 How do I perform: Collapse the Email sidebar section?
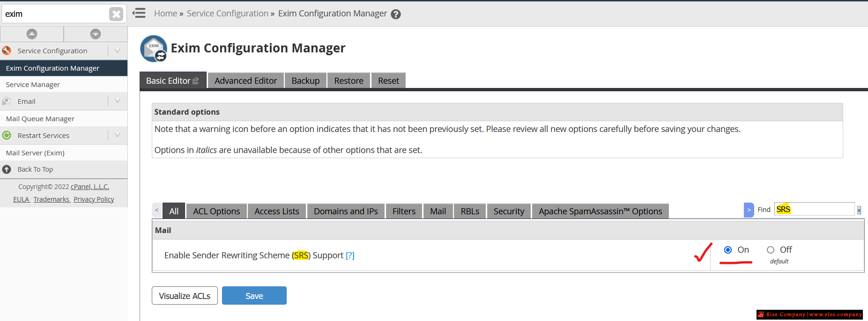tap(118, 101)
